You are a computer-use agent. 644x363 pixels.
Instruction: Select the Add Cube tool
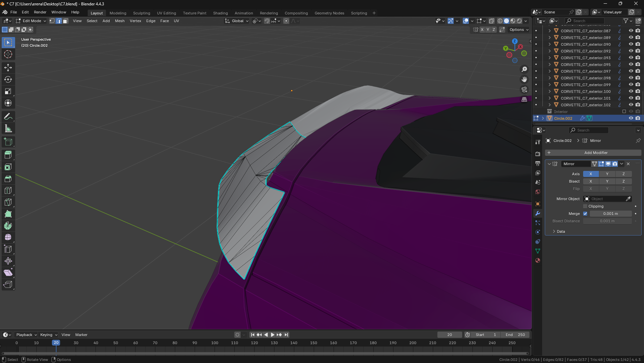[8, 142]
